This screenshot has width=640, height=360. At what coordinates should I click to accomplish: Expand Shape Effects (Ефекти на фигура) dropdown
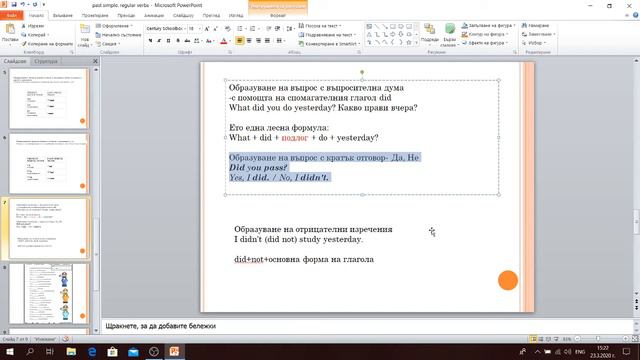(485, 43)
